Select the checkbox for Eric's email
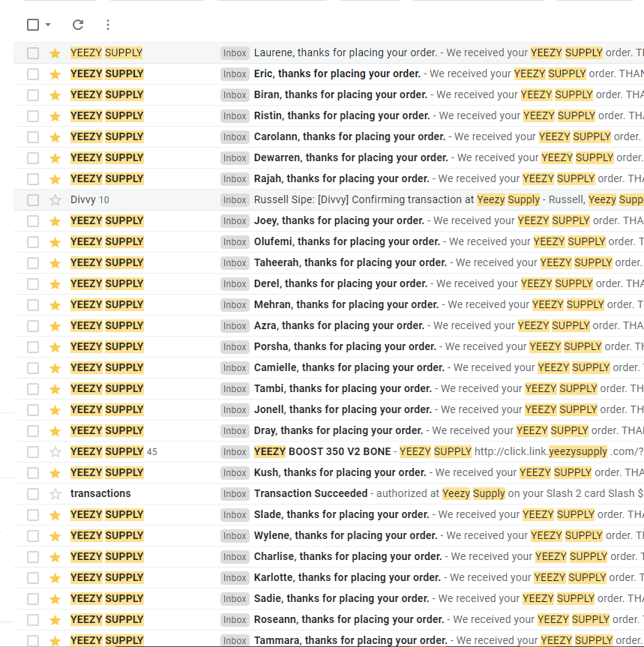 pos(33,74)
